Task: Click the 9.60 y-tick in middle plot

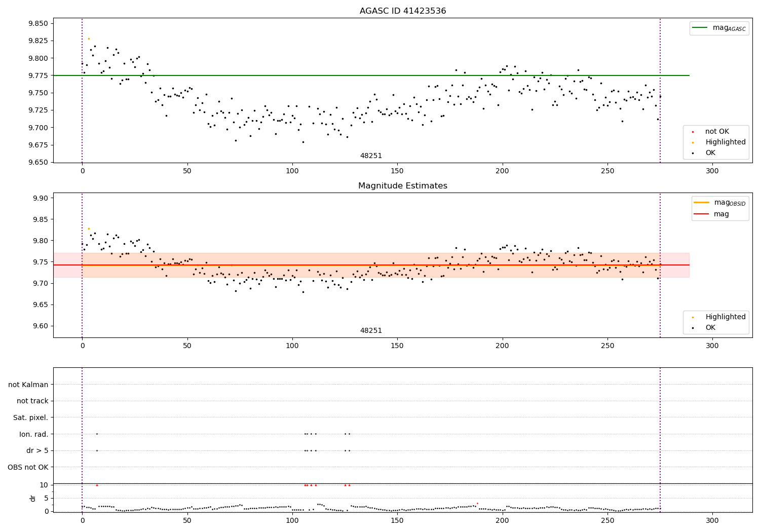Action: (x=41, y=326)
